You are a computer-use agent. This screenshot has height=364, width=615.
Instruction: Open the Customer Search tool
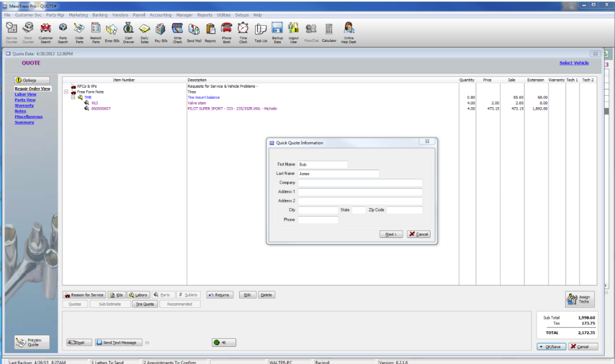tap(45, 29)
